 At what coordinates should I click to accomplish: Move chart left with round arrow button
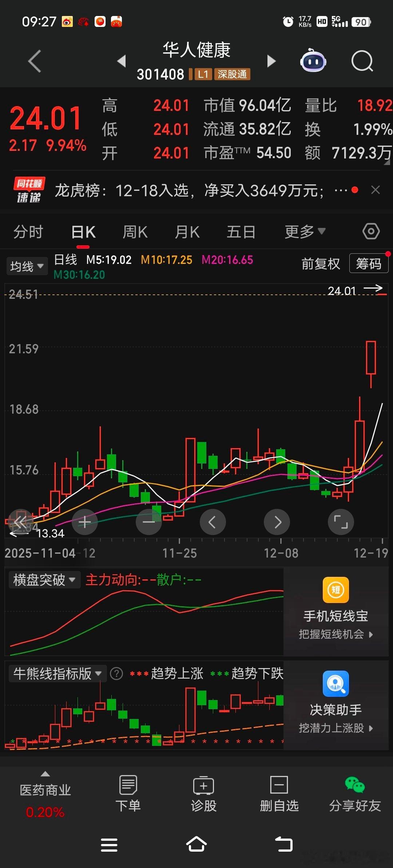[213, 522]
